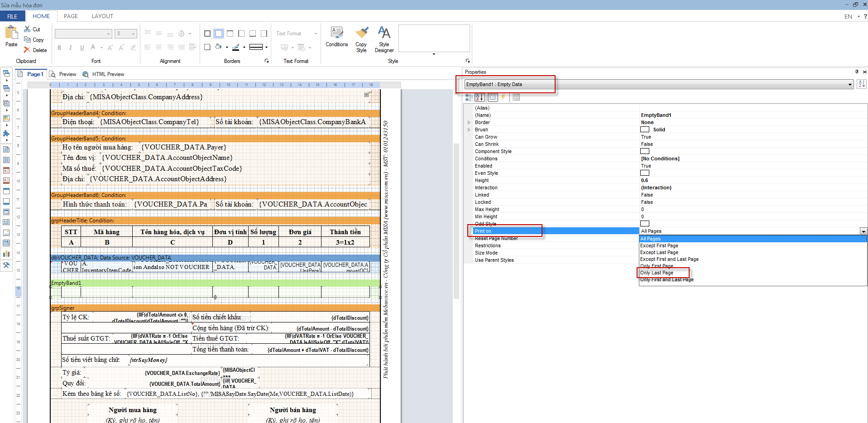Switch to the Preview tab
Viewport: 868px width, 423px height.
(63, 74)
